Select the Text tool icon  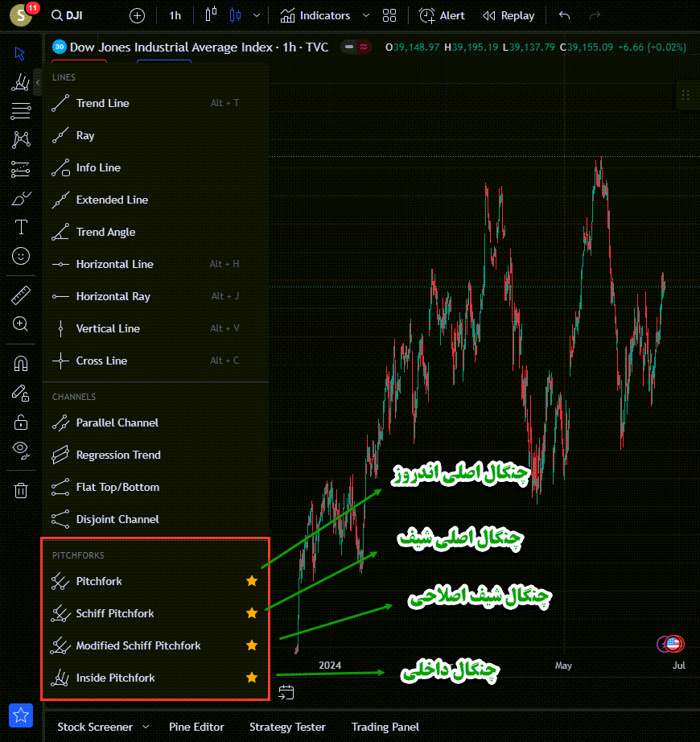click(21, 227)
